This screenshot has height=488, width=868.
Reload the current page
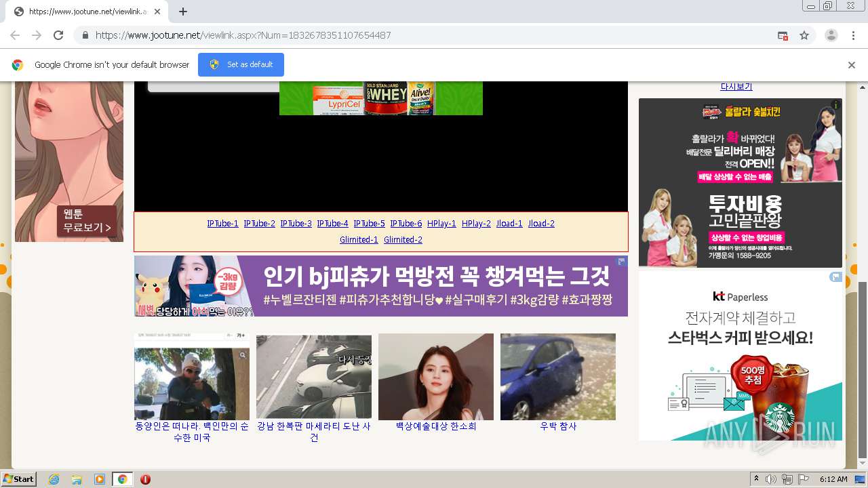pos(58,35)
